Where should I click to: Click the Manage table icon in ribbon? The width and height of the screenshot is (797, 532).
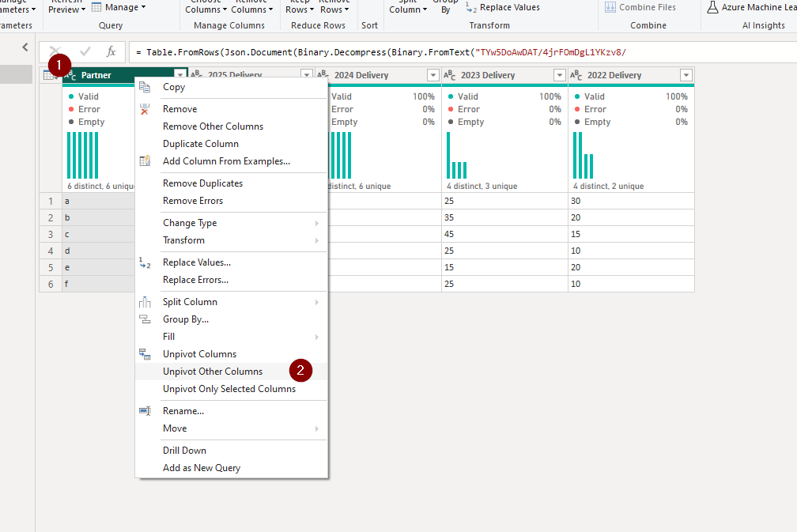96,7
